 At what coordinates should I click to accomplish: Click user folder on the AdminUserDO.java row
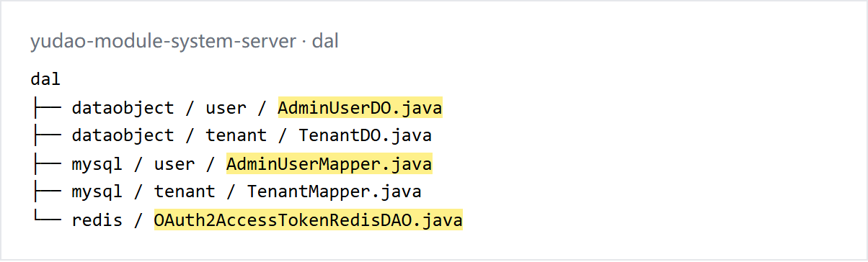(x=226, y=108)
